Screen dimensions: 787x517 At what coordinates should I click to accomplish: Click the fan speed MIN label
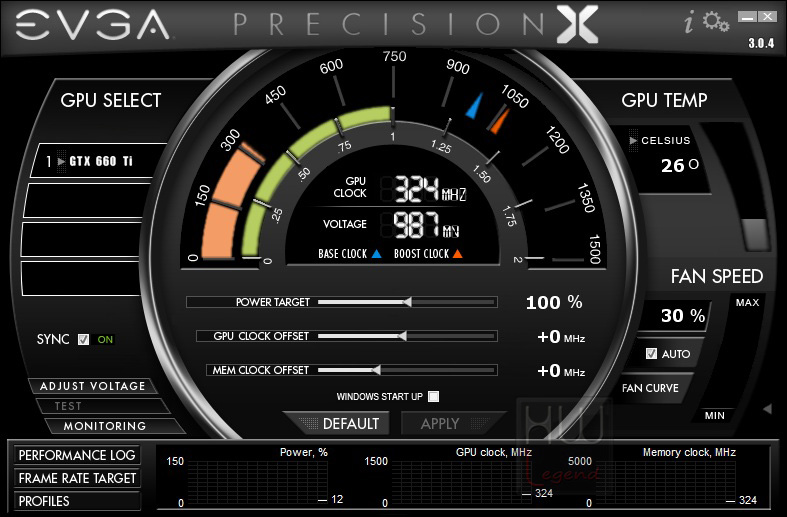click(x=715, y=416)
